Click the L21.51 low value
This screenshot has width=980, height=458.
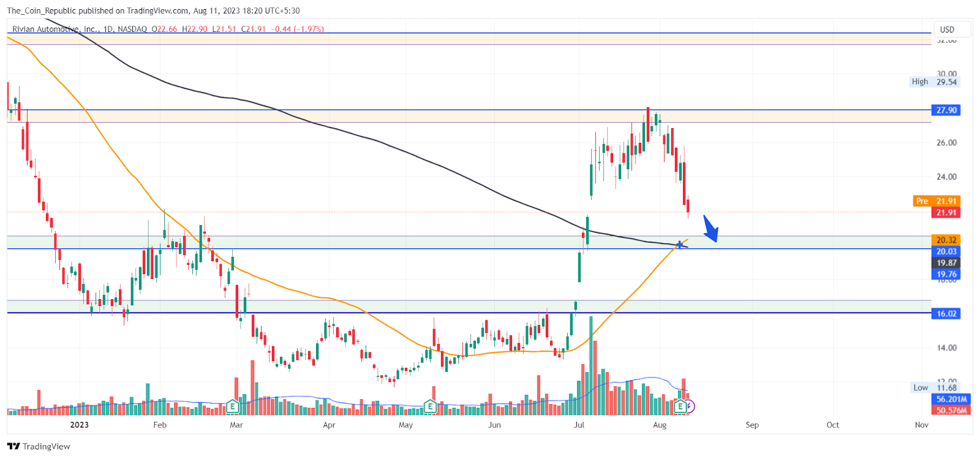point(224,29)
